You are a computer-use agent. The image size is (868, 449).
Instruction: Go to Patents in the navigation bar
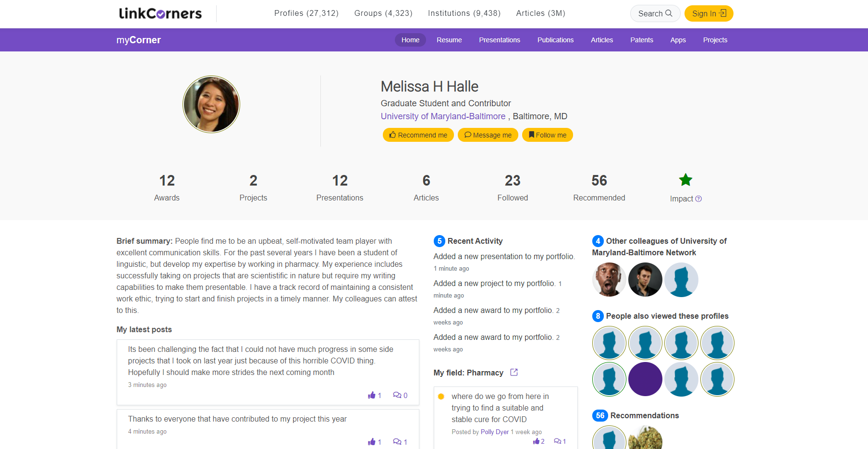[x=641, y=40]
